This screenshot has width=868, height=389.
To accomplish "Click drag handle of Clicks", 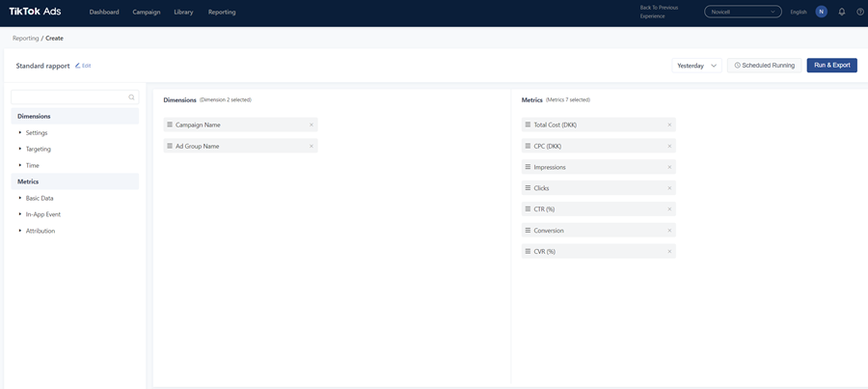I will [529, 188].
